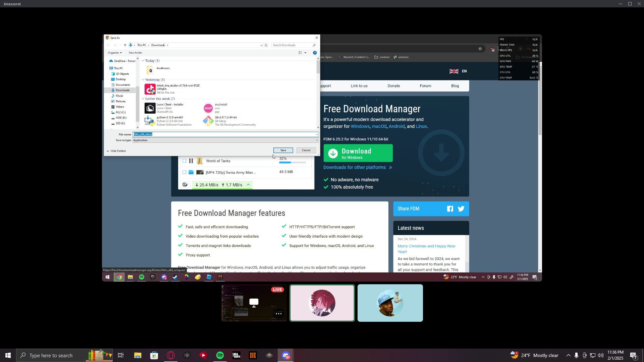Image resolution: width=644 pixels, height=362 pixels.
Task: Open the blue help icon in Save As
Action: (315, 53)
